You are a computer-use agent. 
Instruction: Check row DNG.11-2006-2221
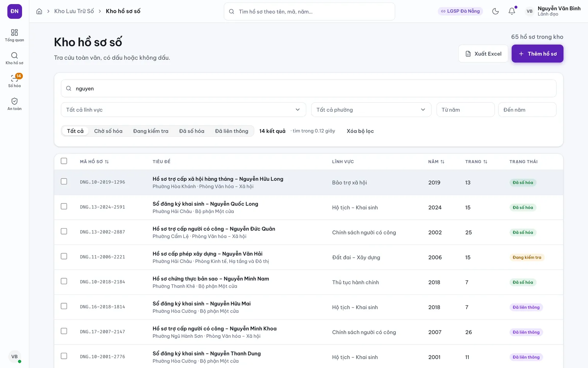[64, 256]
